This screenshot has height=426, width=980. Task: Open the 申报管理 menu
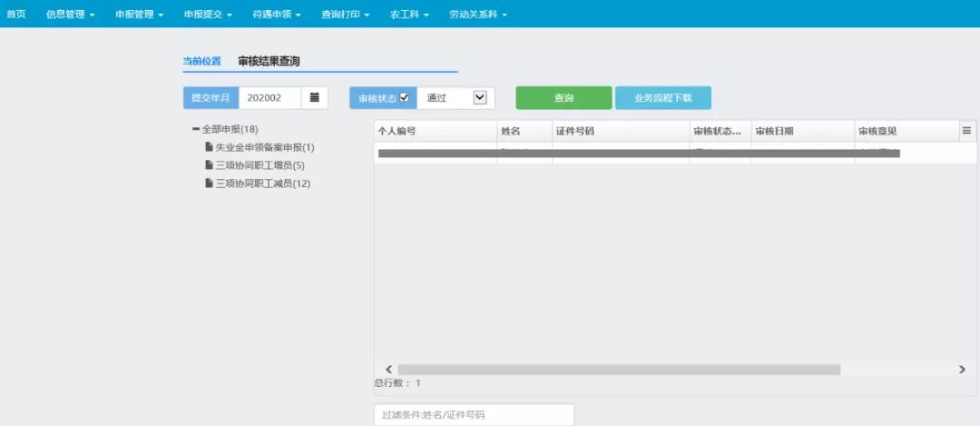tap(139, 15)
